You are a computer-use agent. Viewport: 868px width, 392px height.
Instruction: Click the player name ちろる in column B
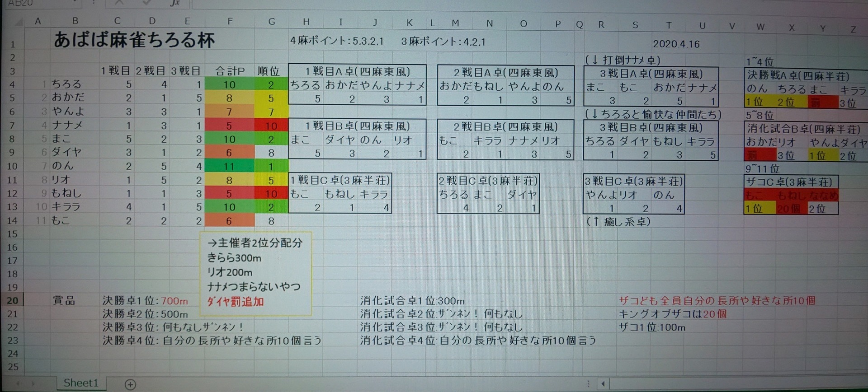(66, 84)
